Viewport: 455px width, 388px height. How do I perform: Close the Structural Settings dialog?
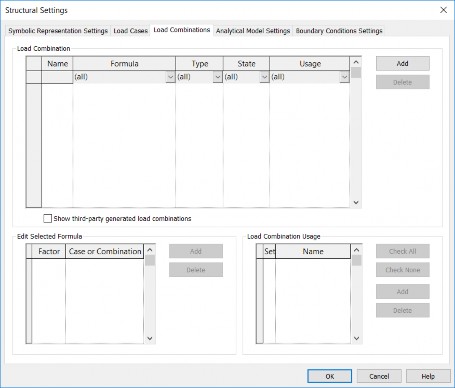(x=443, y=10)
